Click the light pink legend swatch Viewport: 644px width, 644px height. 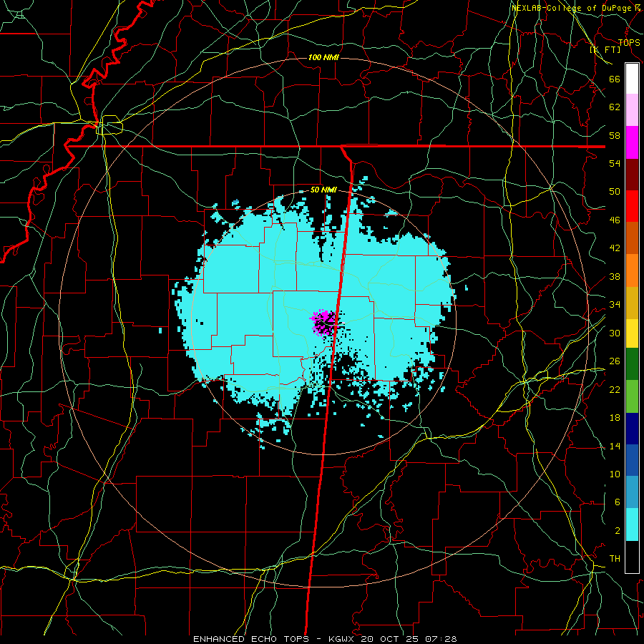click(x=632, y=109)
